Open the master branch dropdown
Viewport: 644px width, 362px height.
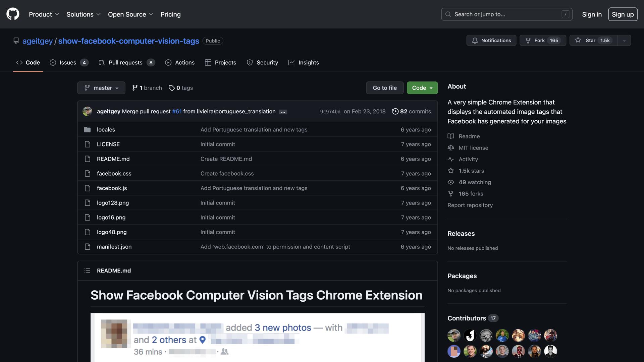click(101, 88)
